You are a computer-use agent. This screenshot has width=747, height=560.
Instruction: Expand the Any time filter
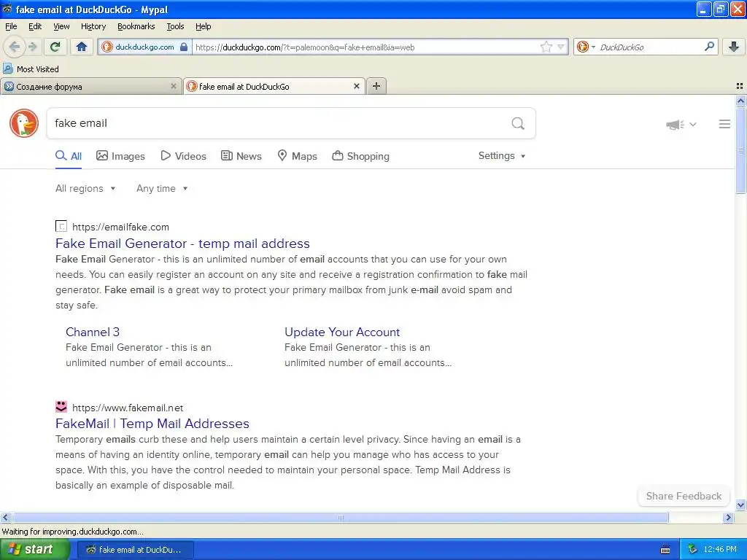162,189
